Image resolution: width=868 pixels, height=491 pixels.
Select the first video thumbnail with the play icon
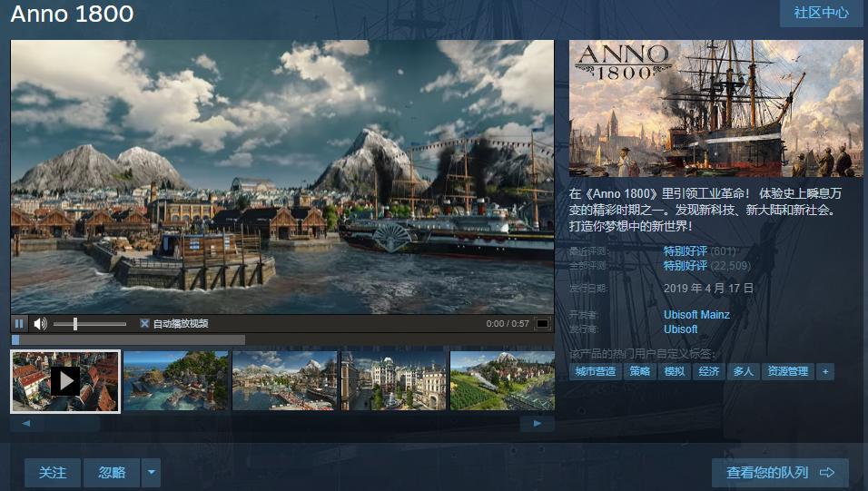(x=65, y=381)
